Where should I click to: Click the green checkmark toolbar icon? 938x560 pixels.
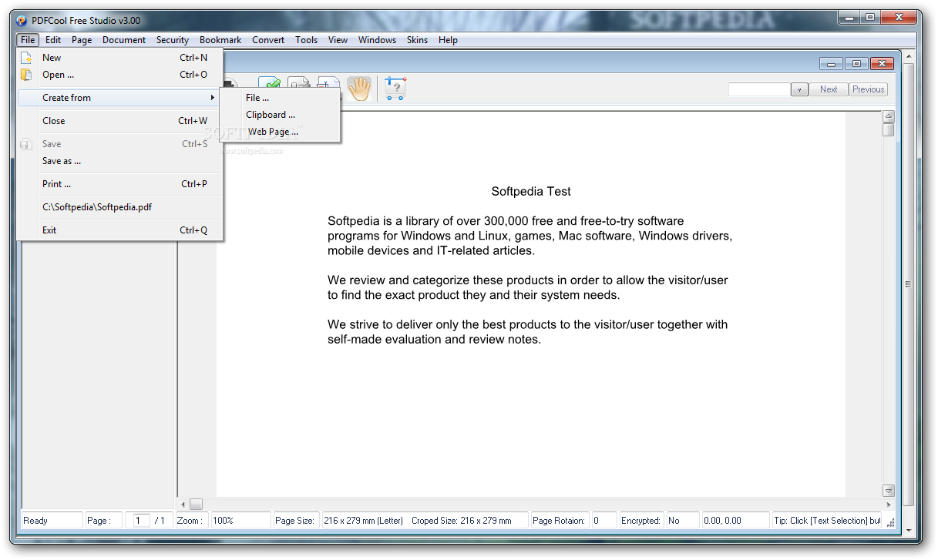[269, 84]
